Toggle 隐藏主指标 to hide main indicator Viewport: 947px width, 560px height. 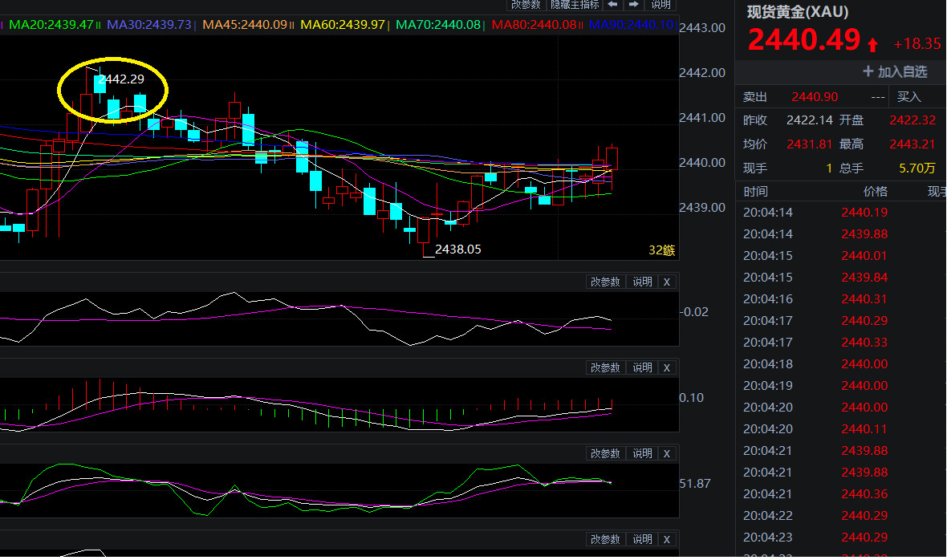[574, 5]
